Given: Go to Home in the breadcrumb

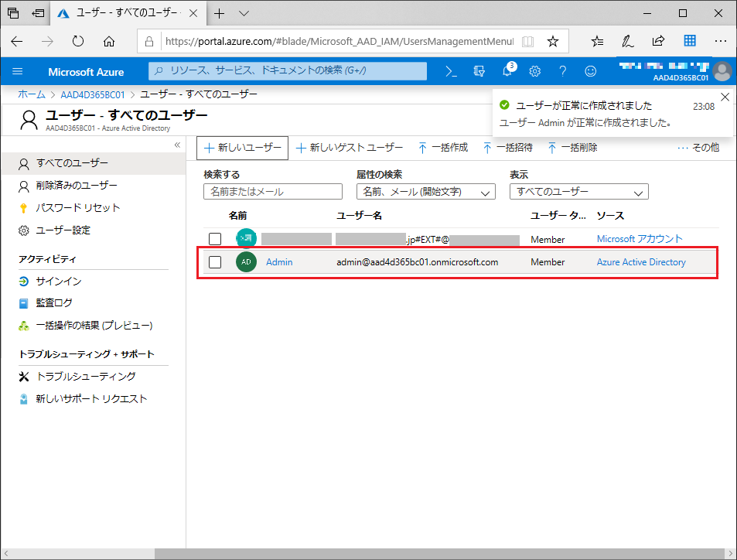Looking at the screenshot, I should (x=32, y=94).
